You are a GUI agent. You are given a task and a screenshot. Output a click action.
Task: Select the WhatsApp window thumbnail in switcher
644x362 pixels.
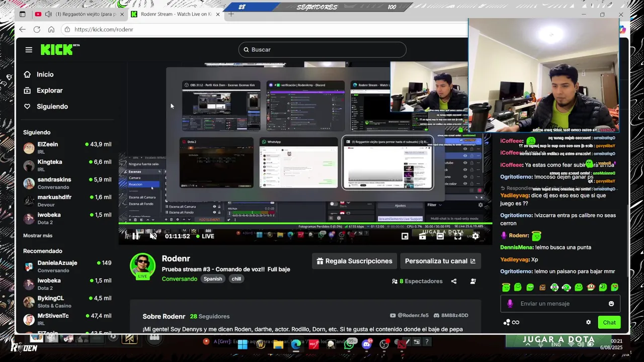[x=298, y=163]
